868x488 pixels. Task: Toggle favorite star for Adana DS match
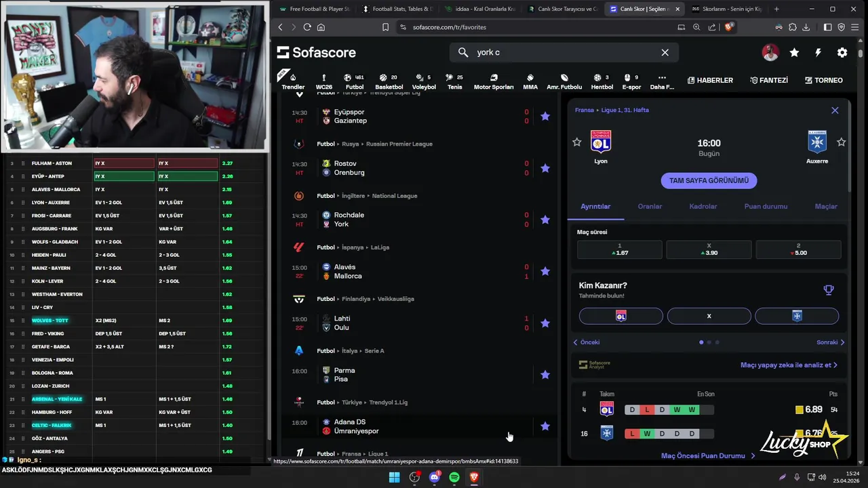click(x=545, y=426)
